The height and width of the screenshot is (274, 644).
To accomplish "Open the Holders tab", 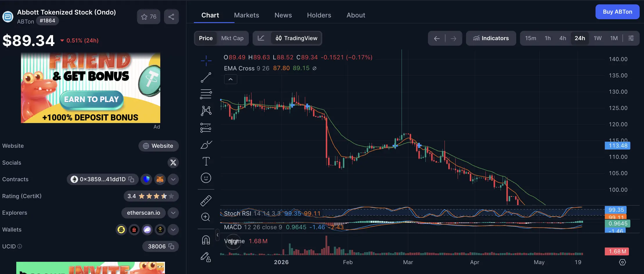I will 319,15.
